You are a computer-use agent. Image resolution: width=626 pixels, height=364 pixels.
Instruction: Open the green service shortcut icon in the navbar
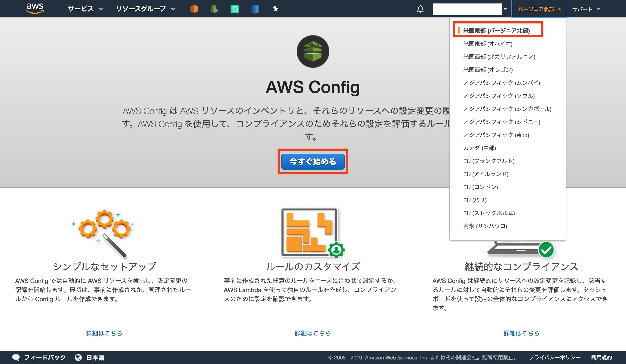(214, 9)
